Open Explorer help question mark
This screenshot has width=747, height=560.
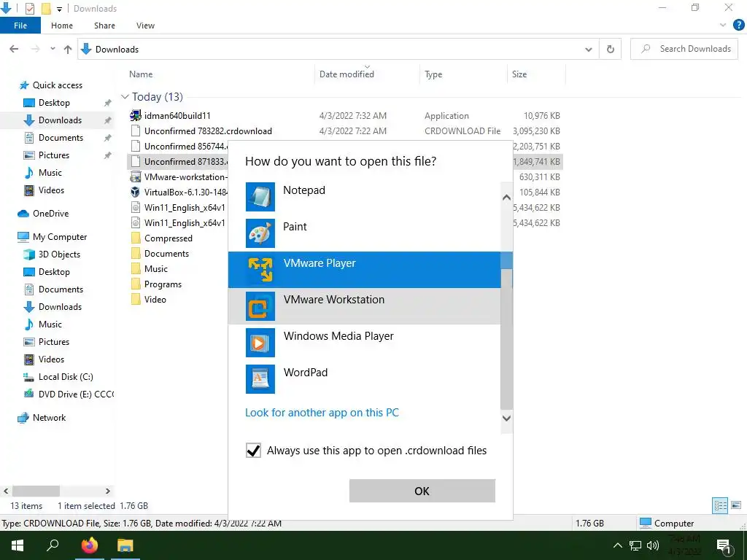738,26
